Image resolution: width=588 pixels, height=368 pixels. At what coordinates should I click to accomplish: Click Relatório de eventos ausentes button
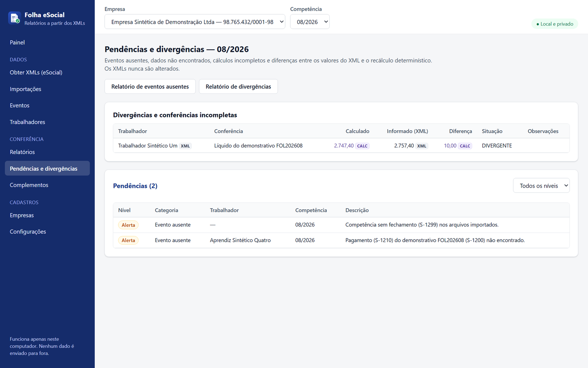[x=150, y=86]
